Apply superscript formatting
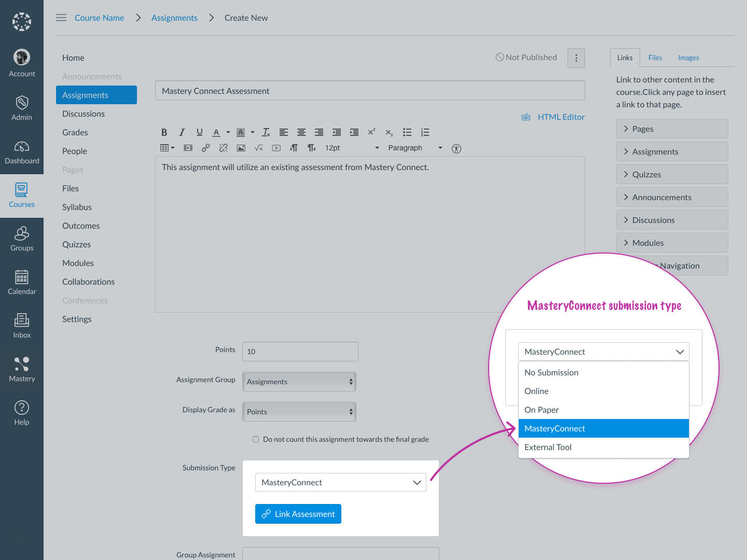This screenshot has height=560, width=747. click(371, 132)
